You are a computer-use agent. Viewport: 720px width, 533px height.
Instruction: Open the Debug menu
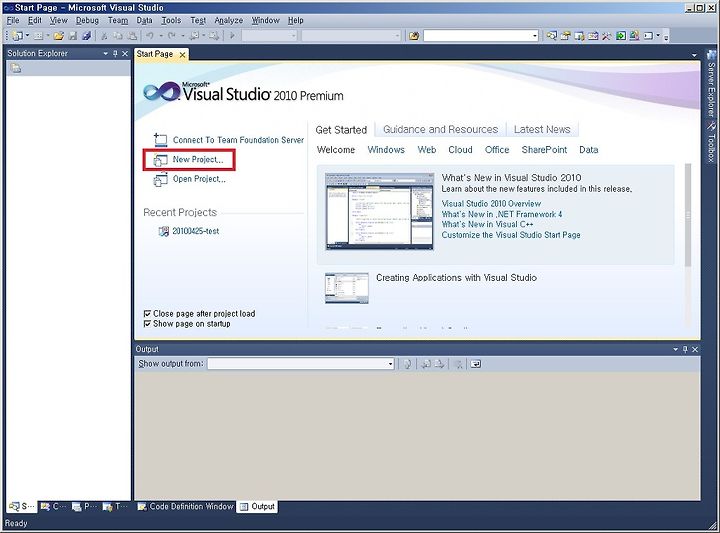(x=87, y=20)
